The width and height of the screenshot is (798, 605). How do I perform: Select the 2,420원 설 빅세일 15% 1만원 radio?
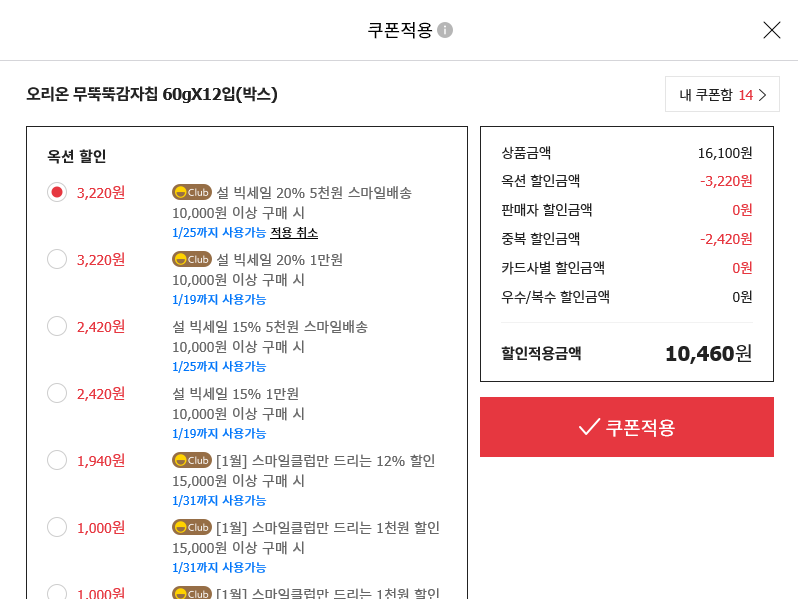(x=57, y=393)
